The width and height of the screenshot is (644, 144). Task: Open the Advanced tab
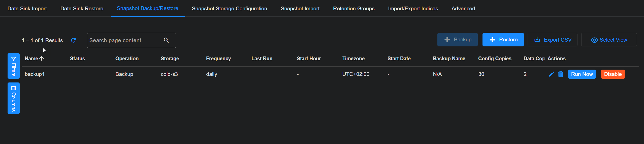(x=463, y=9)
